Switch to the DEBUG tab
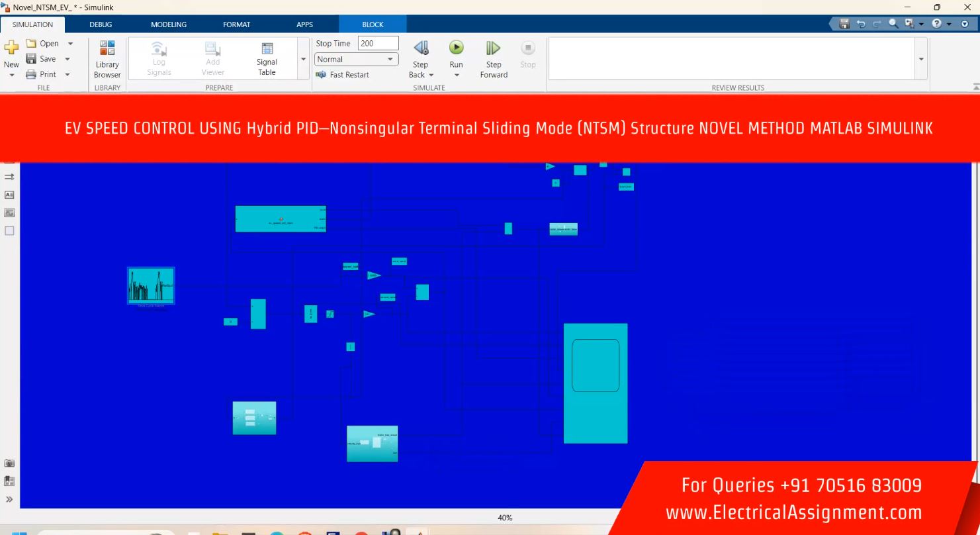Screen dimensions: 980x535 pos(101,24)
